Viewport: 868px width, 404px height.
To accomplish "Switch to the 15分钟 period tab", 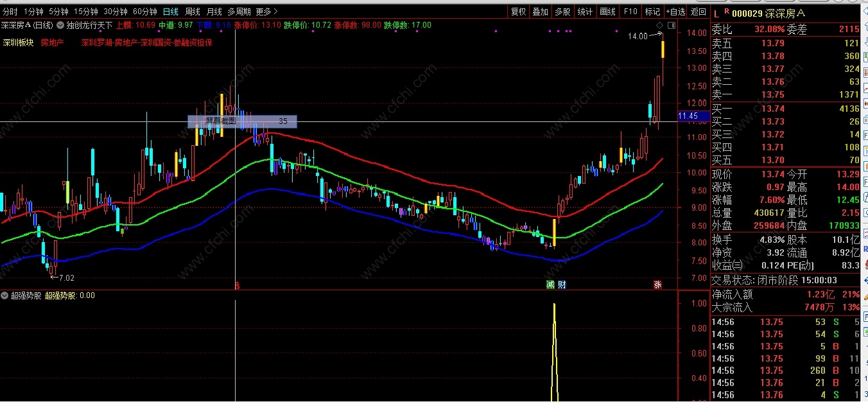I will click(85, 12).
